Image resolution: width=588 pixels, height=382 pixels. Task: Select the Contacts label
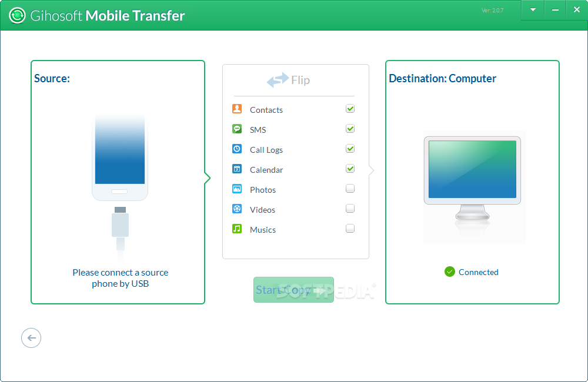(x=266, y=110)
